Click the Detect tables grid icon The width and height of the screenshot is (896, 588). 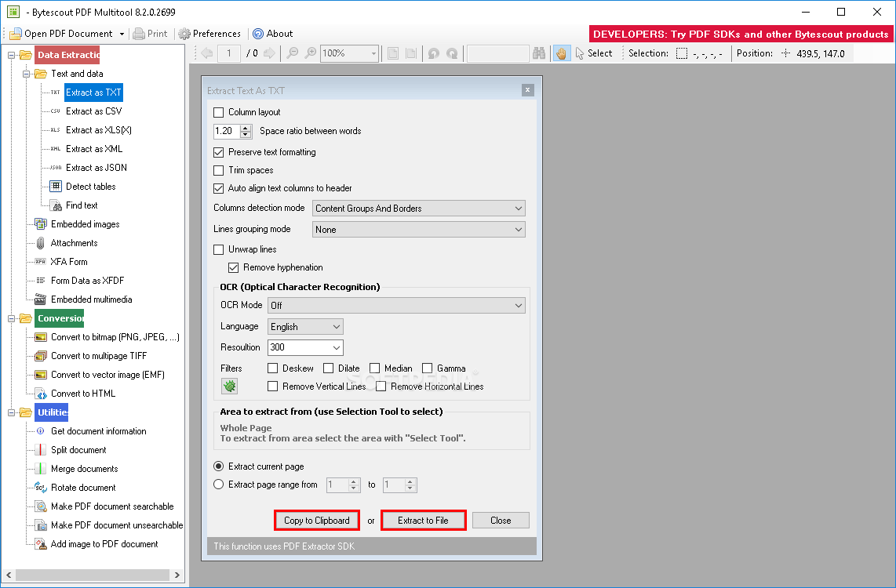(x=56, y=186)
